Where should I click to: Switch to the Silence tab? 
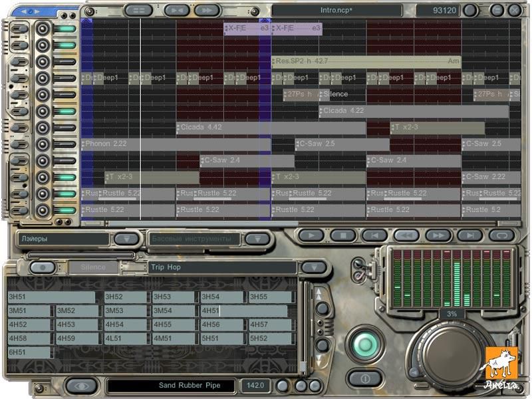pyautogui.click(x=92, y=267)
